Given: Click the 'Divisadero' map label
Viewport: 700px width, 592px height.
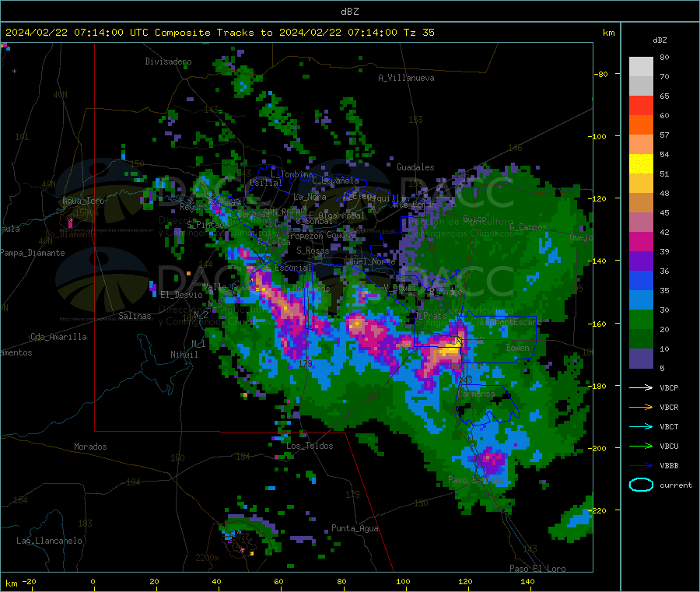Looking at the screenshot, I should pos(168,61).
